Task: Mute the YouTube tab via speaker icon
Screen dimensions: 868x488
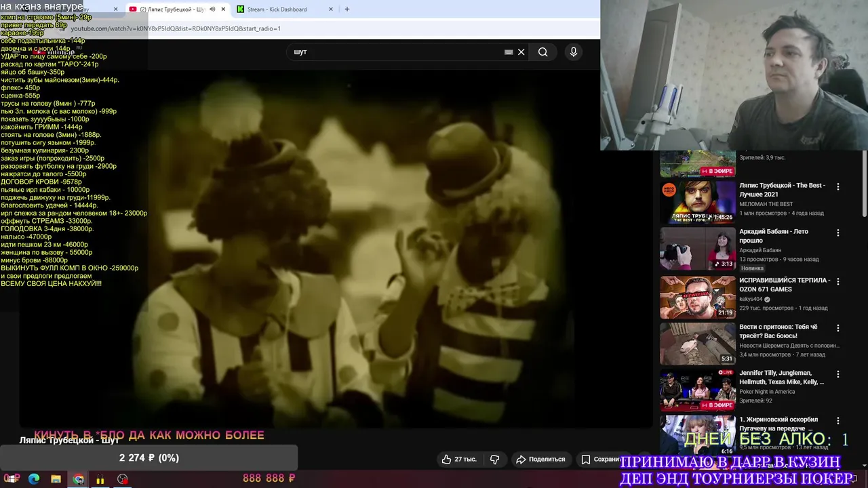Action: (x=212, y=9)
